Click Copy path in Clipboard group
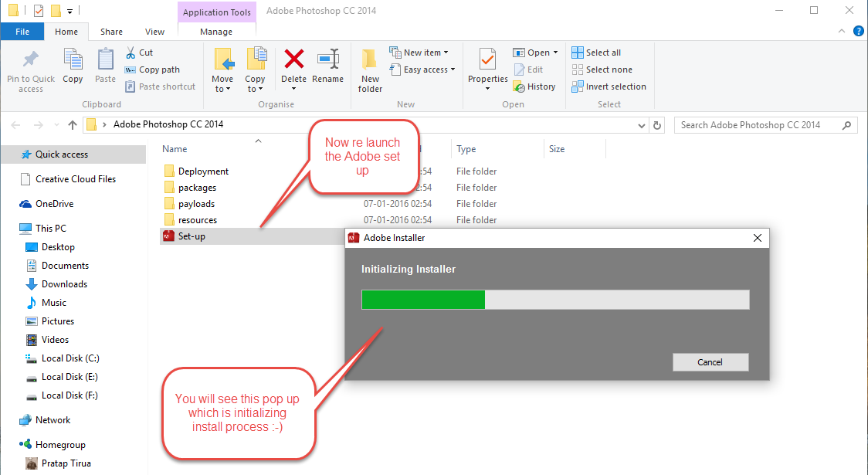 tap(152, 70)
